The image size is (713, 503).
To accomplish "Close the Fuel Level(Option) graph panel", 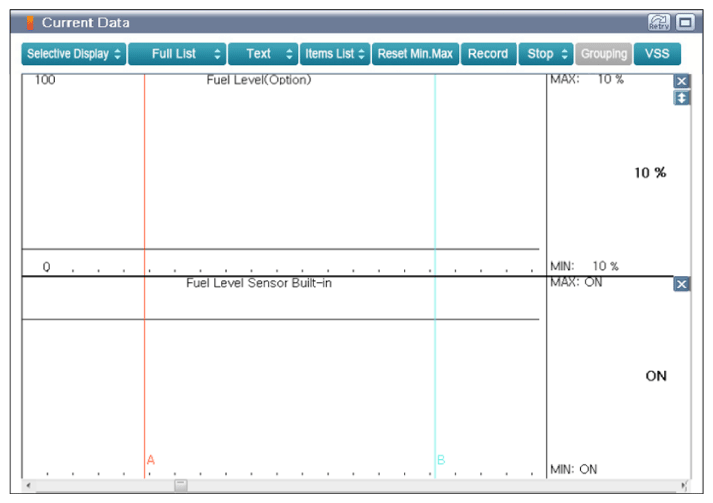I will 681,81.
